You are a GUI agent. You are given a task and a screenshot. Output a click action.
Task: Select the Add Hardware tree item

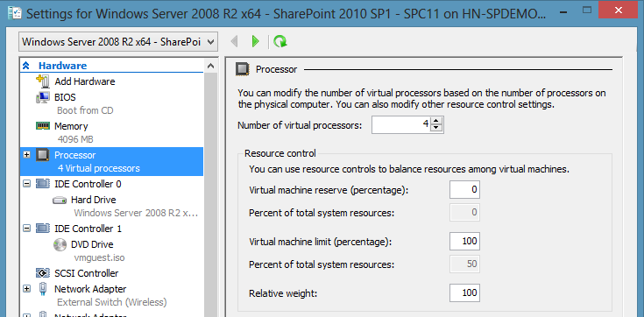[x=85, y=81]
